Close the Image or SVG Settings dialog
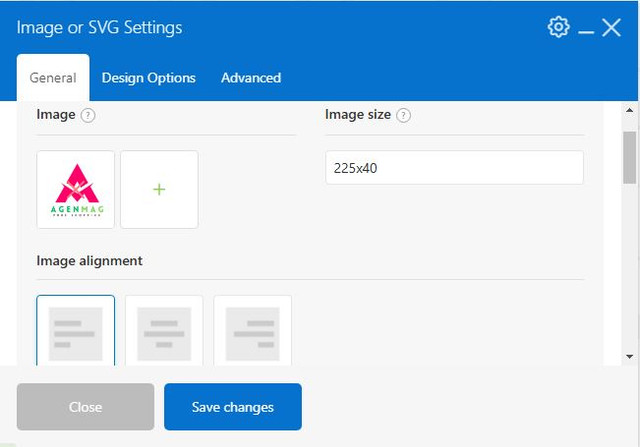The width and height of the screenshot is (640, 447). 611,28
